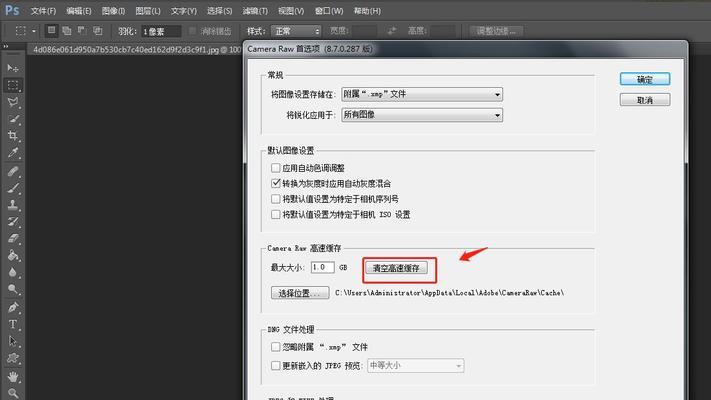
Task: Select the Crop tool
Action: coord(13,136)
